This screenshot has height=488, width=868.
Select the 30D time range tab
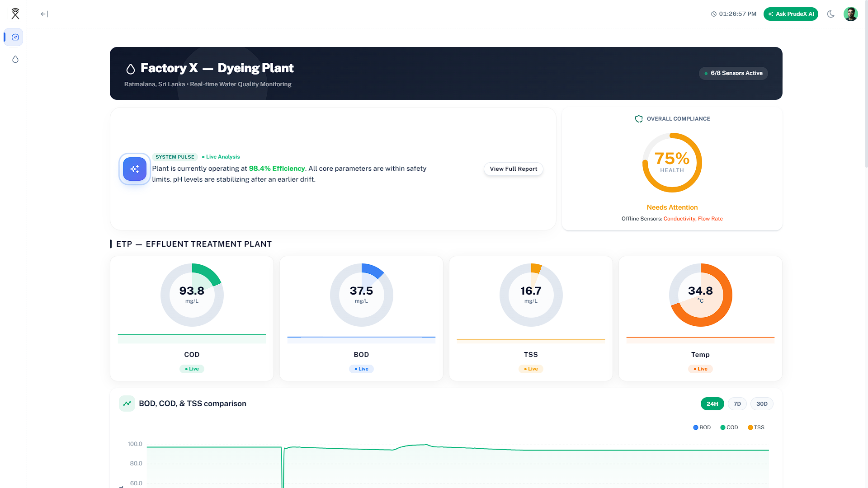click(x=762, y=404)
